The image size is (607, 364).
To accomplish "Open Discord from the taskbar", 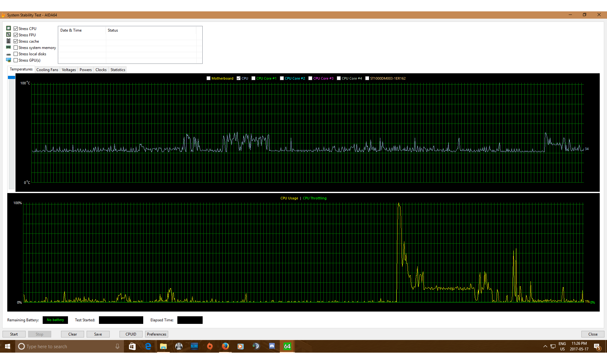I will click(272, 346).
